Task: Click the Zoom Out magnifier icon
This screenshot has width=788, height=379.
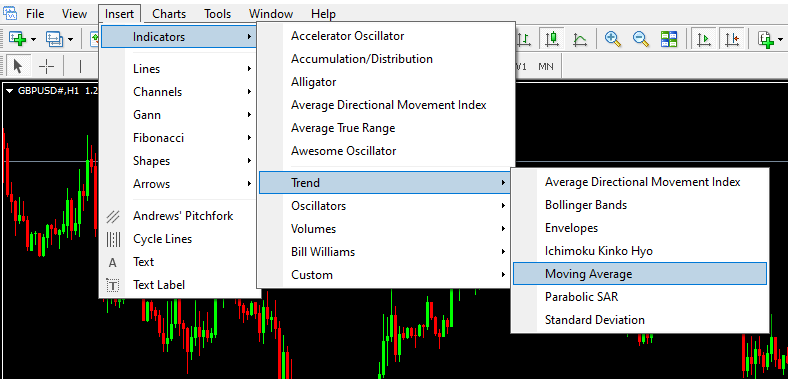Action: [x=641, y=39]
